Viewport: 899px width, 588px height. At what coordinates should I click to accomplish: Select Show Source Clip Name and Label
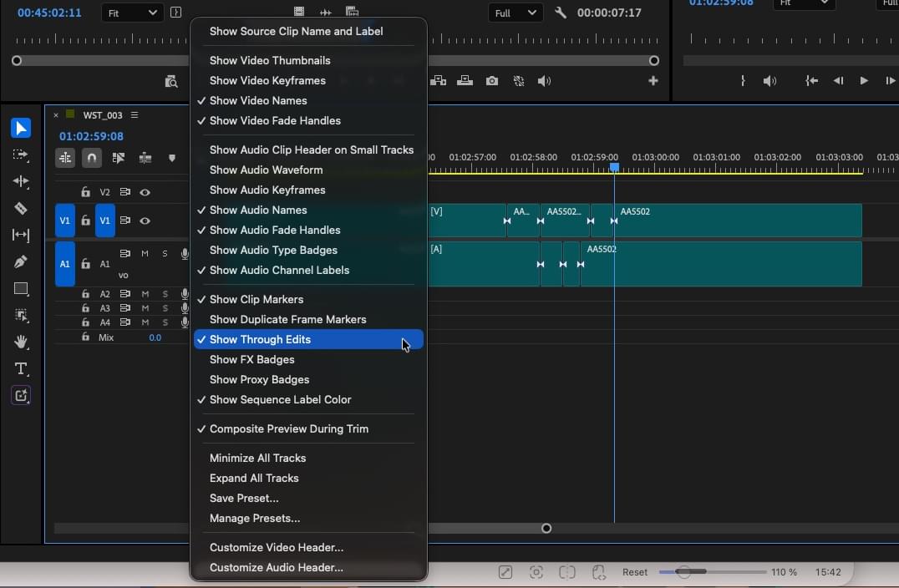coord(308,31)
